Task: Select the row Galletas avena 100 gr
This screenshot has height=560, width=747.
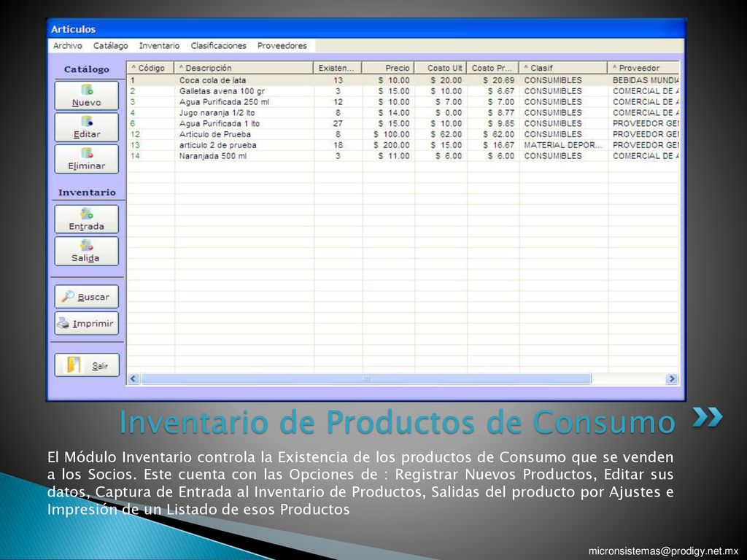Action: (x=403, y=91)
